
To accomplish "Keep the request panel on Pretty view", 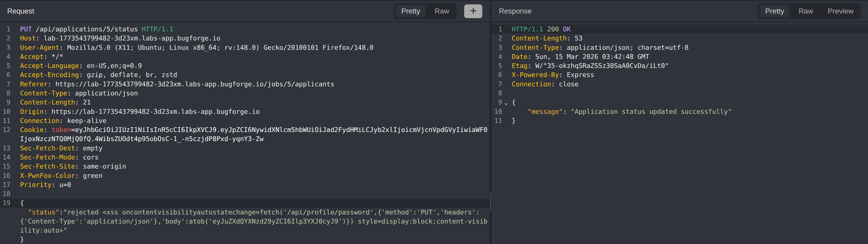I will (410, 11).
